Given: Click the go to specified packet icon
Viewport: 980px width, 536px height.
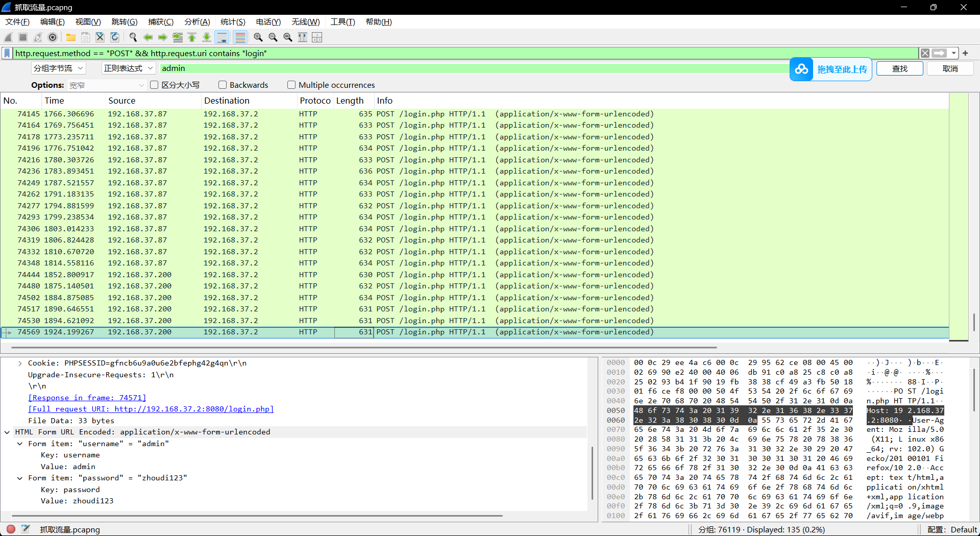Looking at the screenshot, I should 178,37.
